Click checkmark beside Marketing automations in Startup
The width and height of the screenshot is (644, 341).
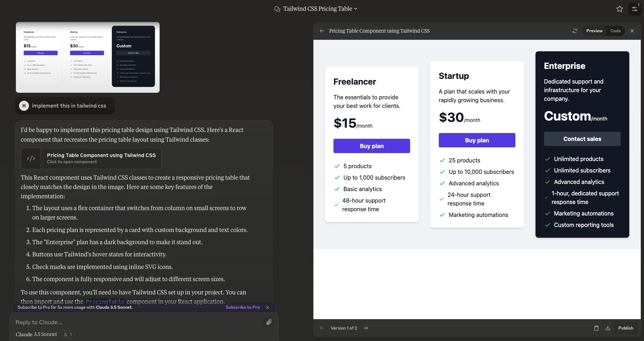tap(442, 215)
